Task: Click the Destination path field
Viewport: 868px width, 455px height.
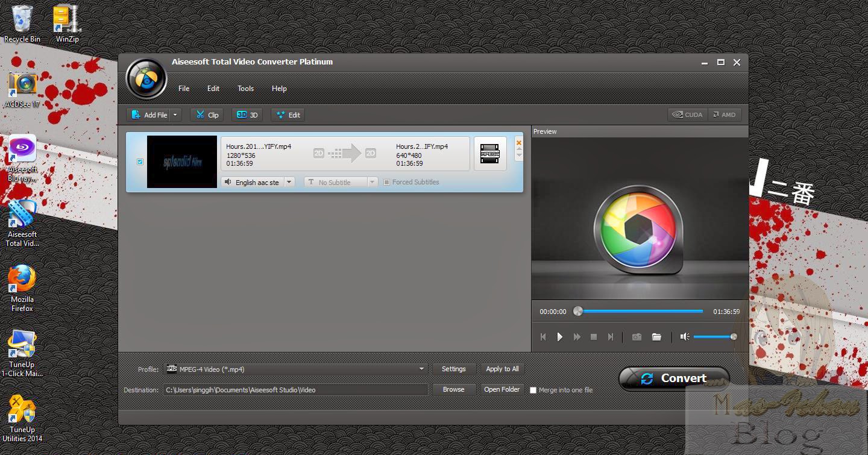Action: (295, 390)
